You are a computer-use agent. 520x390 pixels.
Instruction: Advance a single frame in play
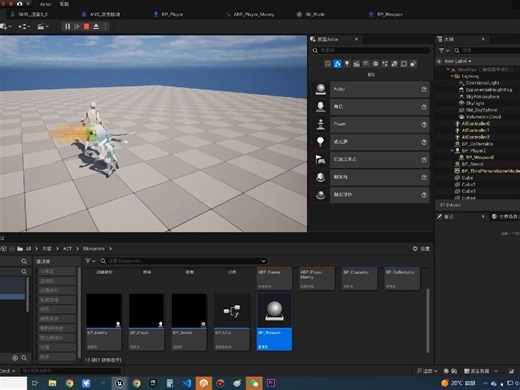click(x=77, y=26)
